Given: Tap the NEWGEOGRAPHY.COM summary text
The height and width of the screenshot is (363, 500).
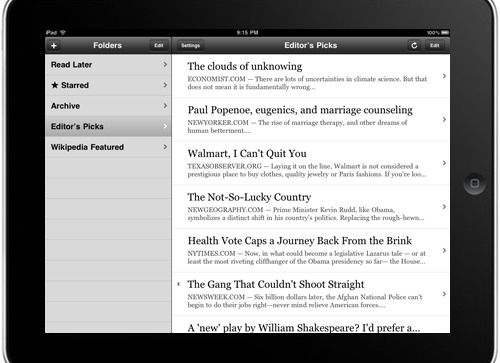Looking at the screenshot, I should coord(306,214).
